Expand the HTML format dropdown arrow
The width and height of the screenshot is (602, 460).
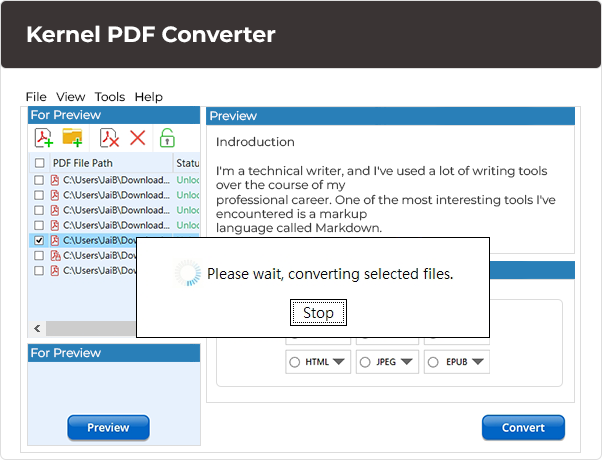pyautogui.click(x=339, y=362)
